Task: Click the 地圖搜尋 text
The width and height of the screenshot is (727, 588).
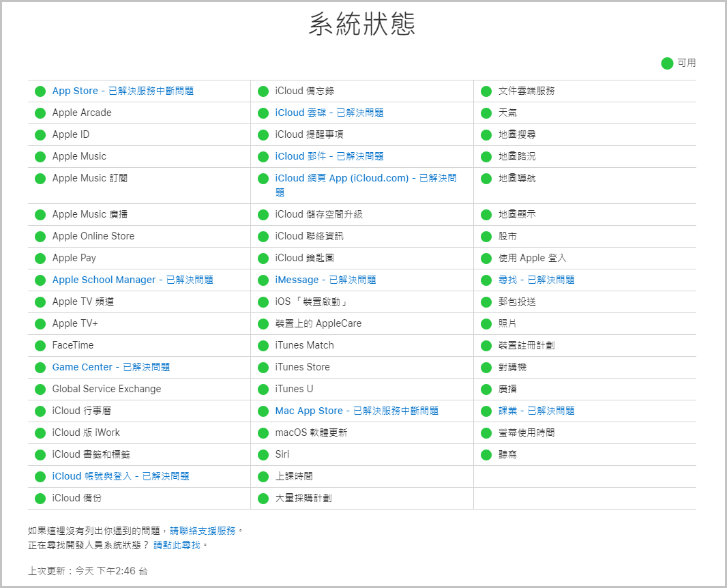Action: pyautogui.click(x=517, y=134)
